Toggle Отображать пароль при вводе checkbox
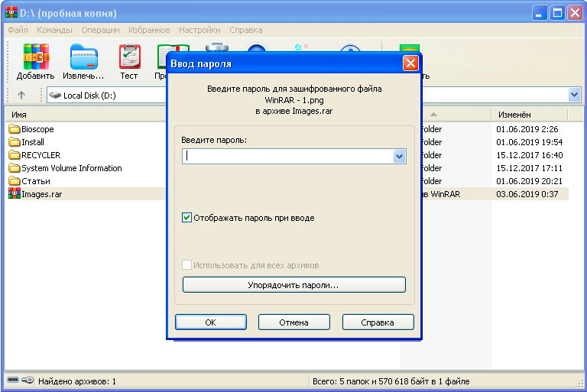This screenshot has height=392, width=587. [186, 218]
